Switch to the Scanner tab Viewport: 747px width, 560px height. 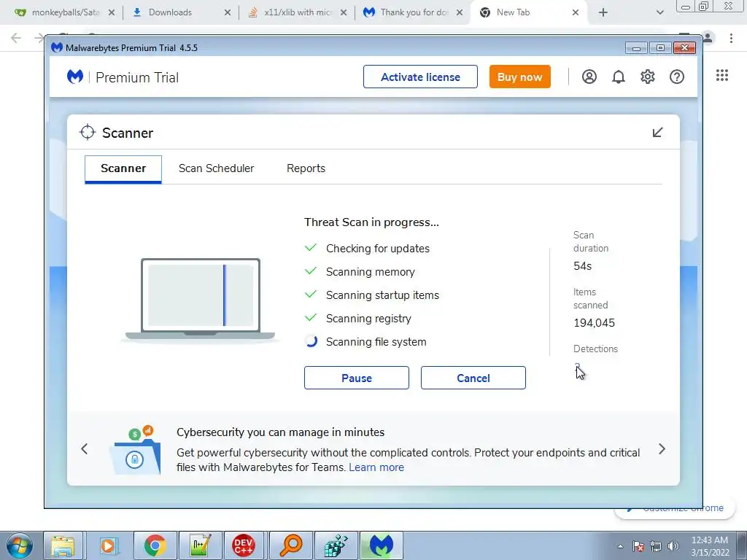tap(123, 168)
